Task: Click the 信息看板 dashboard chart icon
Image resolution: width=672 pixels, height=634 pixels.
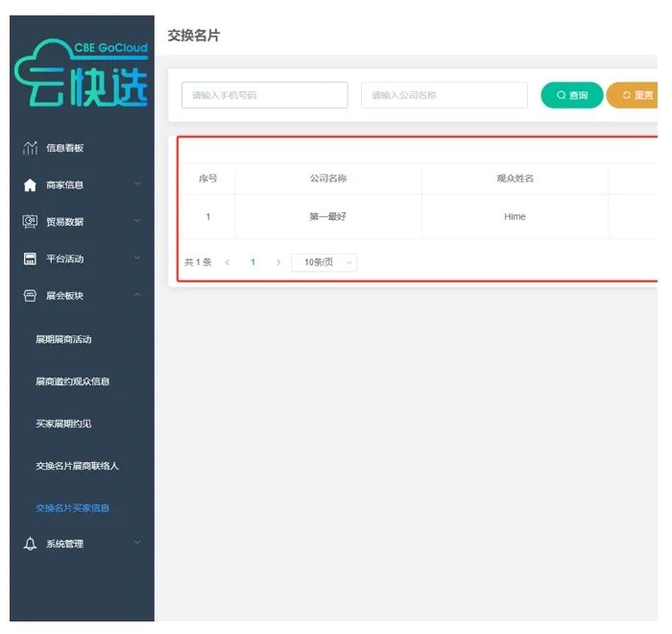Action: (30, 148)
